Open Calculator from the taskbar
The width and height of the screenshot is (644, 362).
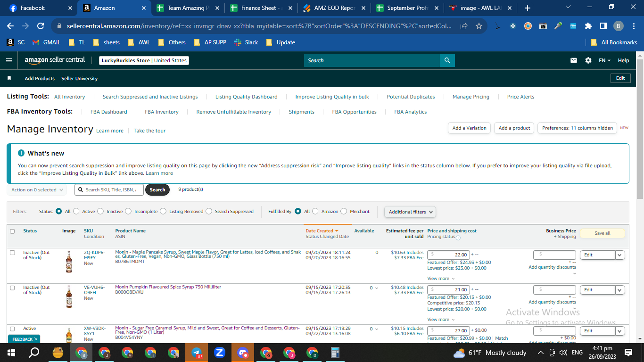tap(335, 353)
